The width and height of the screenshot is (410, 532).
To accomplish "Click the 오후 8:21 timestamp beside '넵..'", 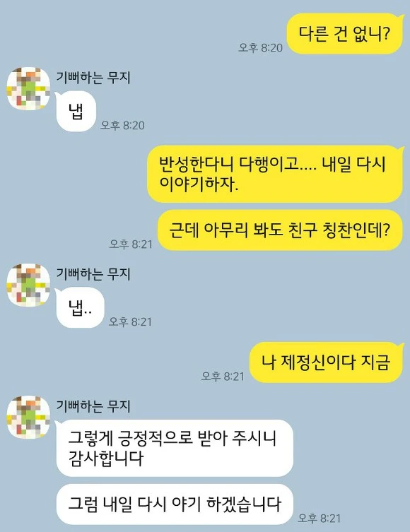I will (130, 321).
